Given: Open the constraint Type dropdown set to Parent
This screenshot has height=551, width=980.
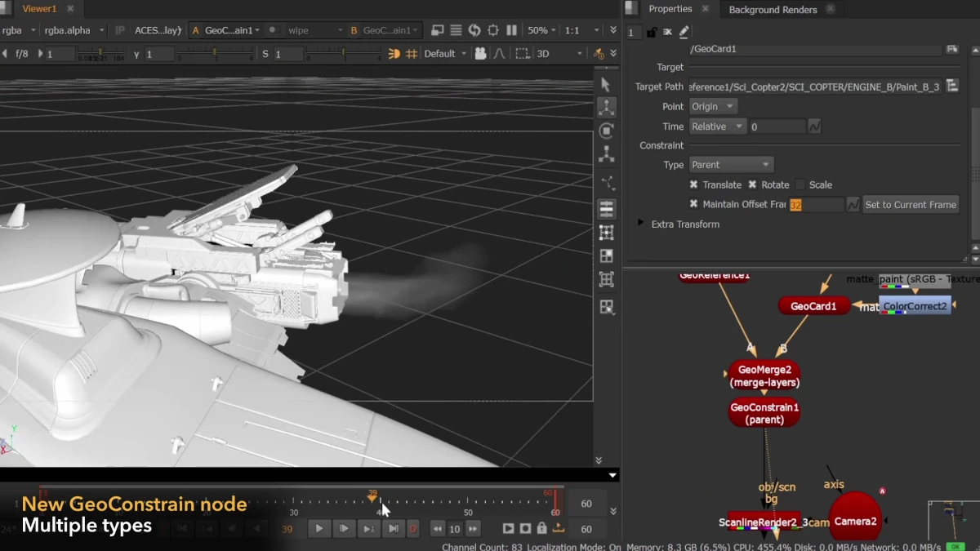Looking at the screenshot, I should click(731, 165).
